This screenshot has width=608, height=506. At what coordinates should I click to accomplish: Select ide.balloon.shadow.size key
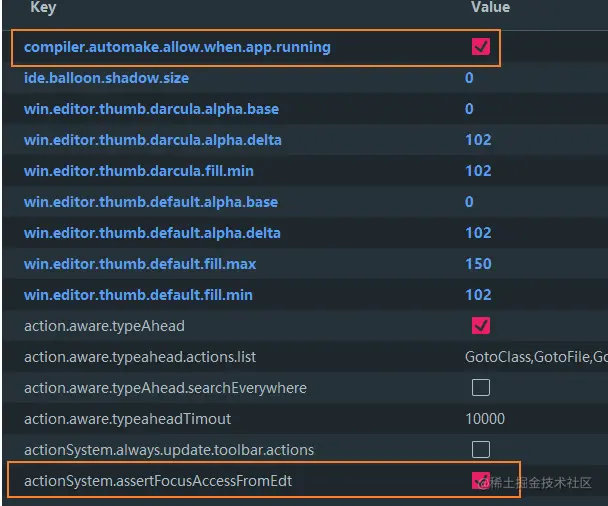[106, 78]
